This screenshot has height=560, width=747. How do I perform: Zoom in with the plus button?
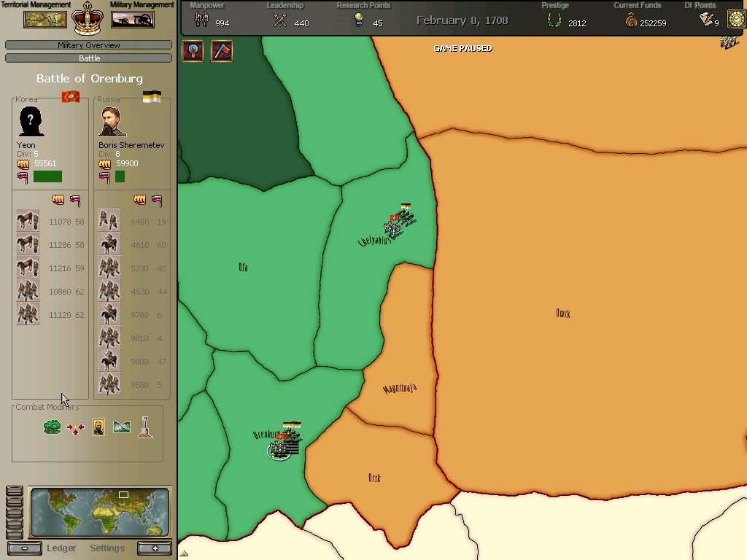click(x=155, y=548)
